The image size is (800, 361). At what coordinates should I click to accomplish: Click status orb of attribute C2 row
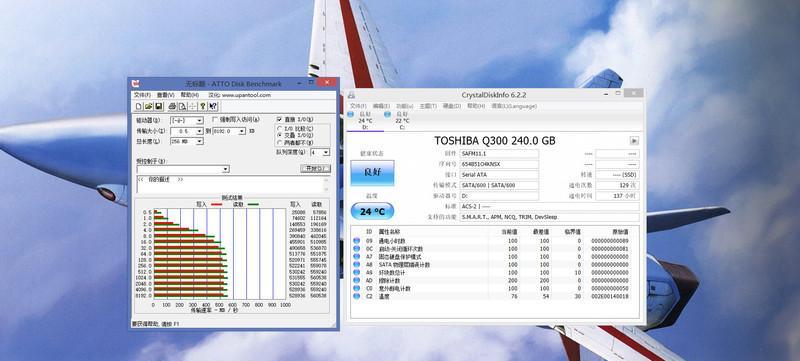tap(356, 296)
